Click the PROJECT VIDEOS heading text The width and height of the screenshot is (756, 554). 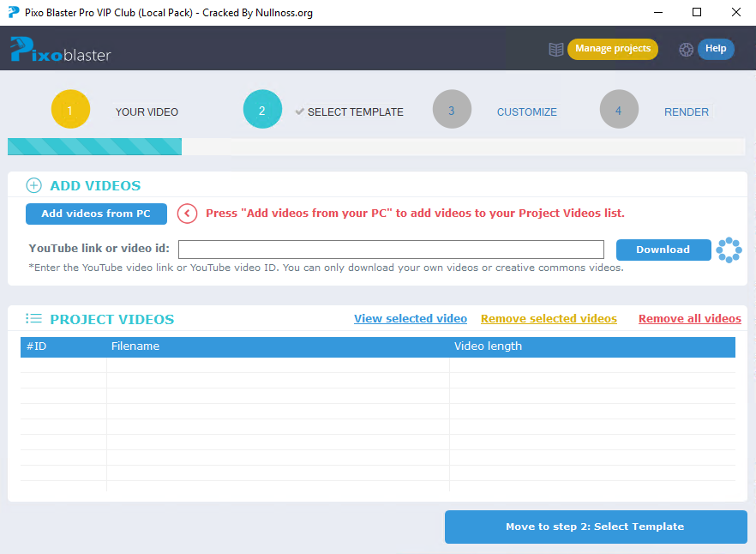[111, 320]
